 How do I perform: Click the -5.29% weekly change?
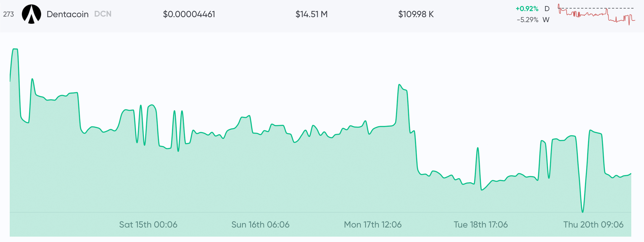point(527,20)
